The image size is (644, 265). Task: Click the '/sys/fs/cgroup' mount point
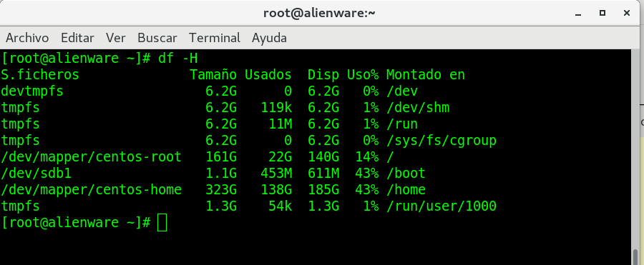(x=441, y=140)
